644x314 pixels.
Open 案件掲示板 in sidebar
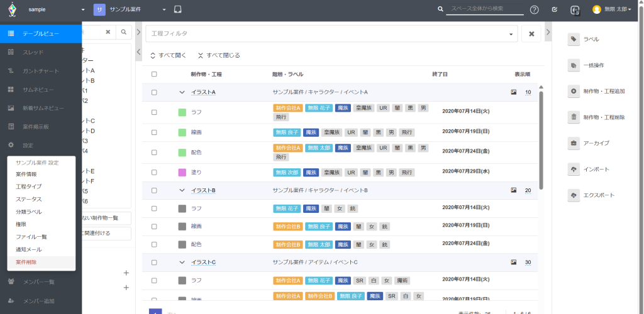click(41, 127)
